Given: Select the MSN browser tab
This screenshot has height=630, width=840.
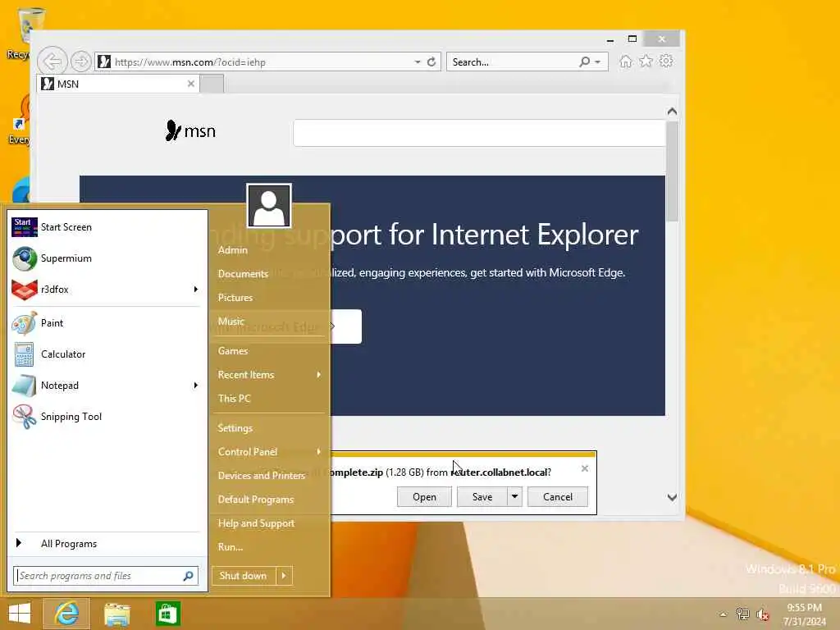Looking at the screenshot, I should pos(118,84).
